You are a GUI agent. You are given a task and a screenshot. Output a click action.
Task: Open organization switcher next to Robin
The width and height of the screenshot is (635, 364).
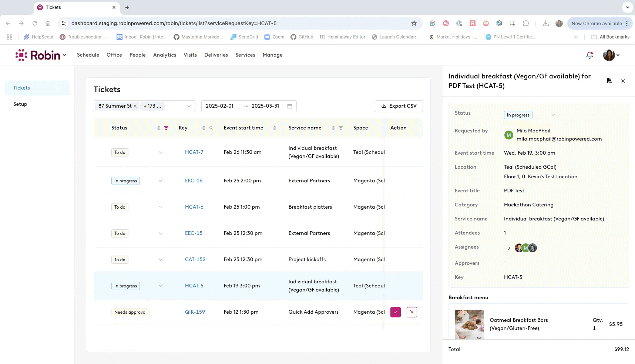(64, 55)
